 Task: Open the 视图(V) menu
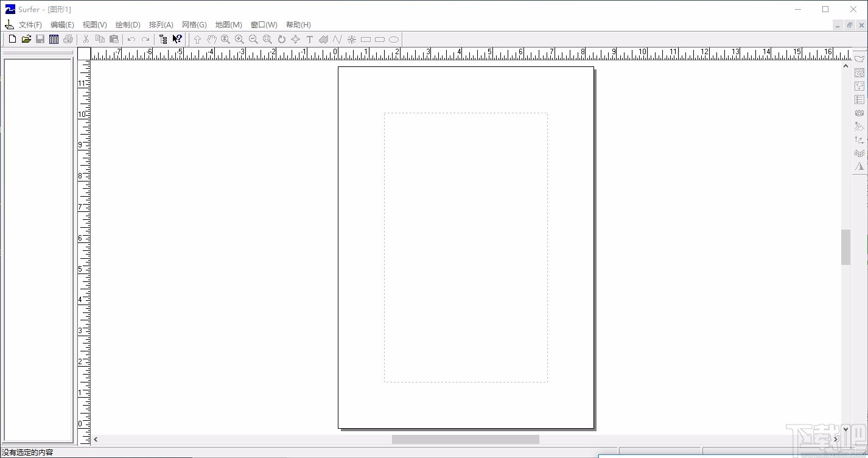94,25
